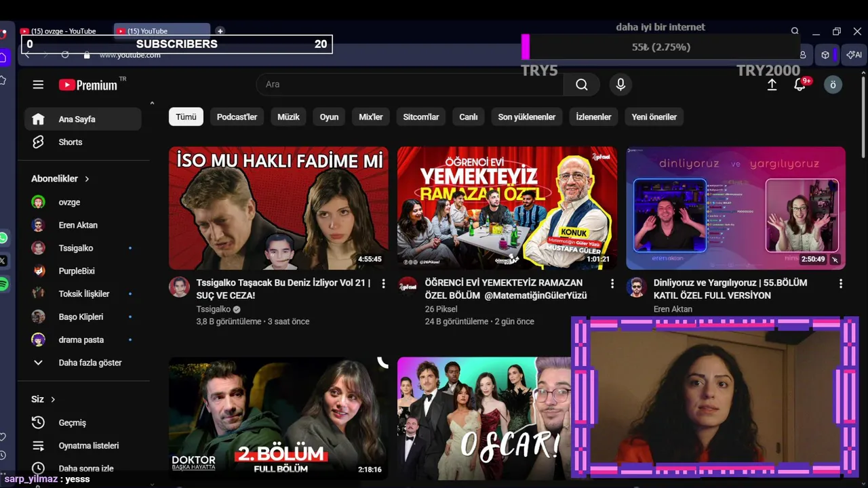Open the account avatar menu
This screenshot has height=488, width=868.
pyautogui.click(x=833, y=85)
